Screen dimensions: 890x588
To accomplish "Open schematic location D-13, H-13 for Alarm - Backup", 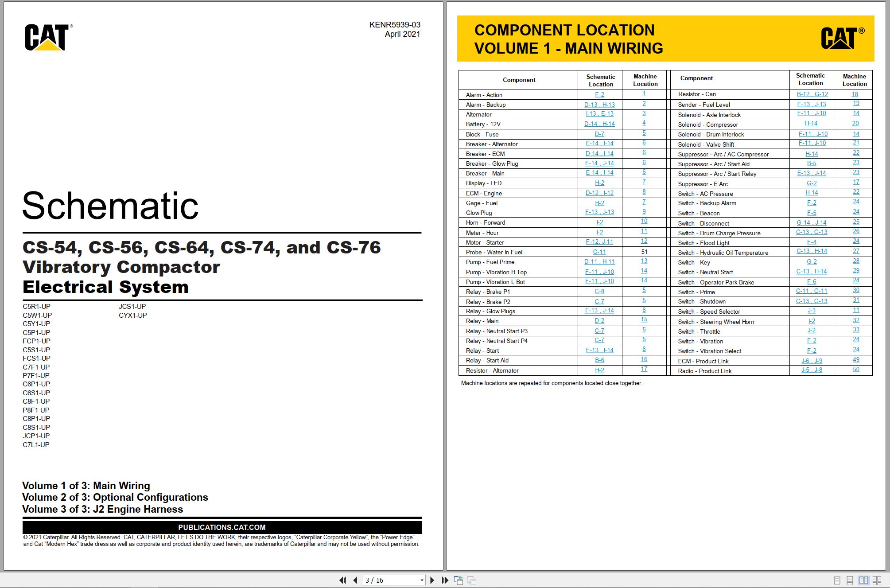I will pos(599,105).
